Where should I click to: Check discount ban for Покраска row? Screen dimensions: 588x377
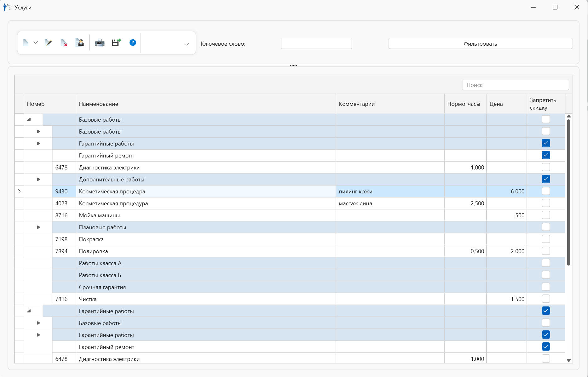pos(546,239)
